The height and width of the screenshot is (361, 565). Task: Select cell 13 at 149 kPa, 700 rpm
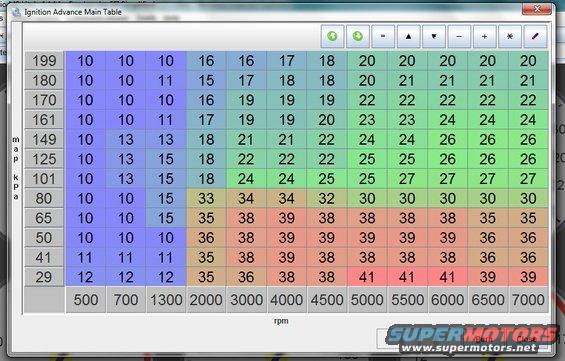tap(126, 139)
